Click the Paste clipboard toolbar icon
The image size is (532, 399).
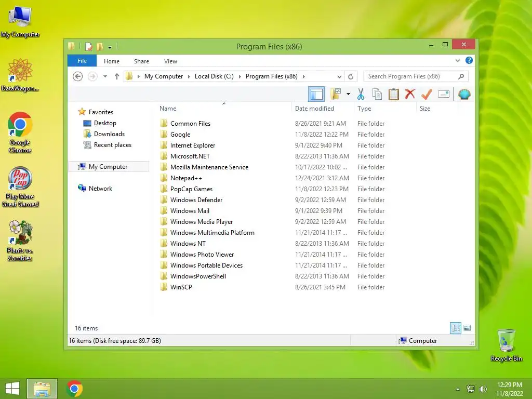tap(394, 94)
